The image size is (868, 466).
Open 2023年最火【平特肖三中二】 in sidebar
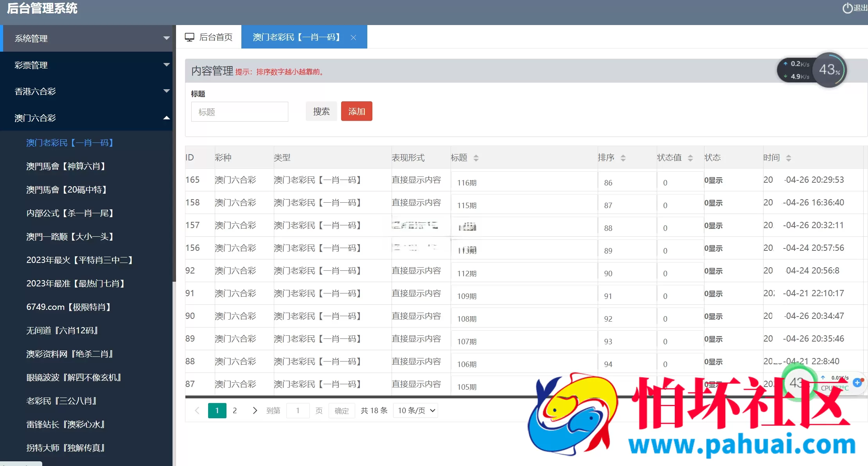tap(79, 260)
